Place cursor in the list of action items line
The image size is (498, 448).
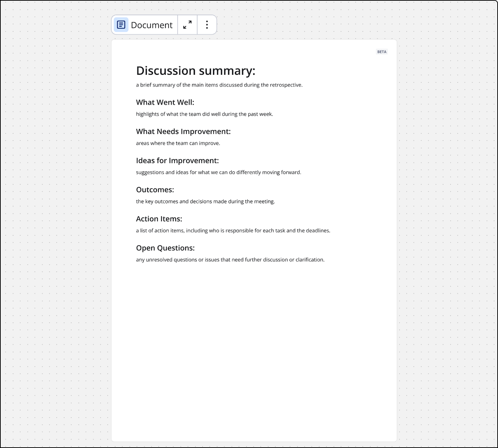[x=233, y=231]
